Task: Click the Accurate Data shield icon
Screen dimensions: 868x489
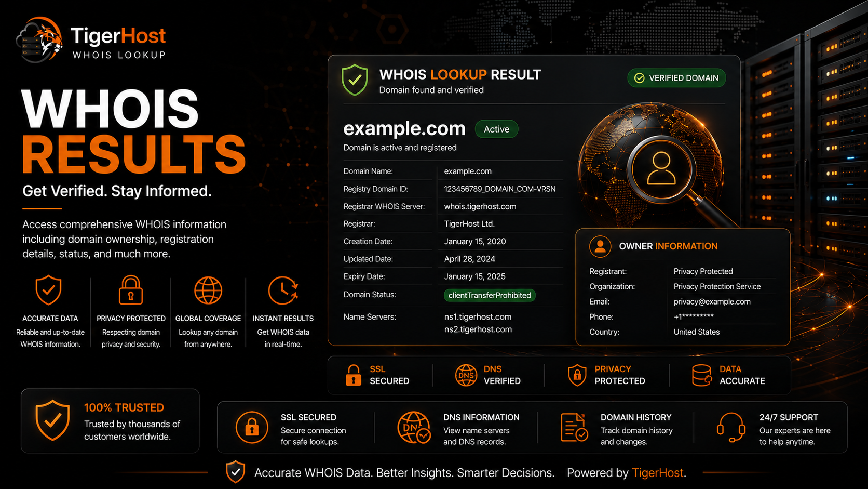Action: tap(48, 290)
